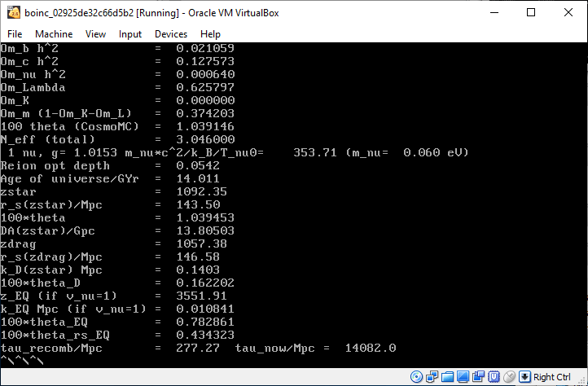The width and height of the screenshot is (588, 386).
Task: Show the Help menu
Action: click(x=210, y=34)
